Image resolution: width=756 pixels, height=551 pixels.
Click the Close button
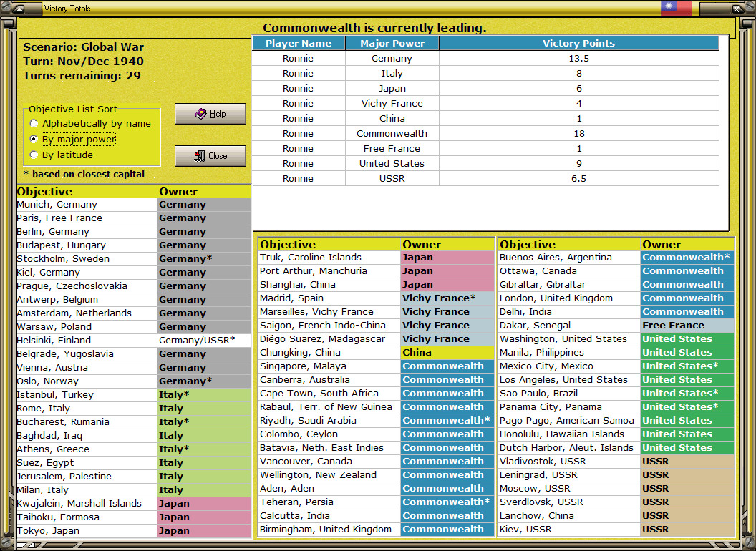tap(210, 156)
